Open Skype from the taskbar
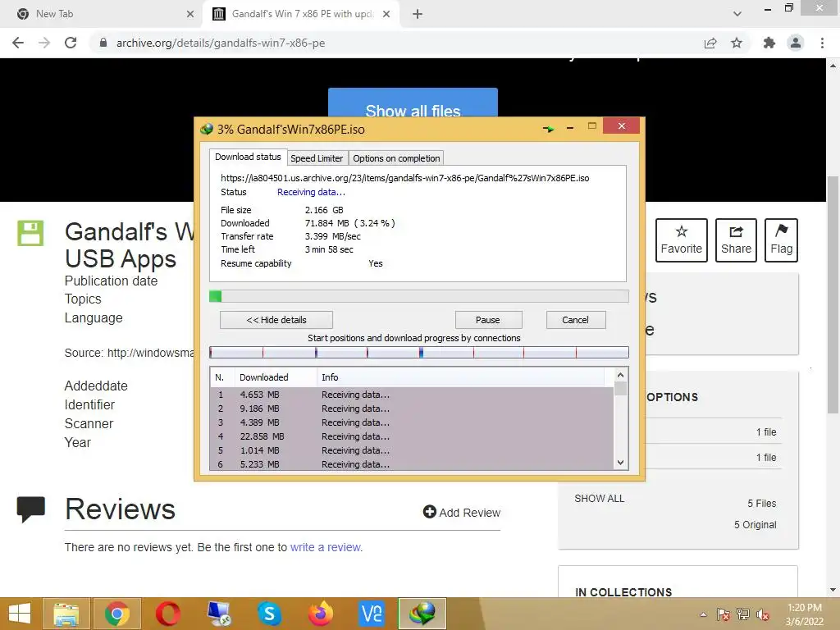The height and width of the screenshot is (630, 840). (x=269, y=614)
